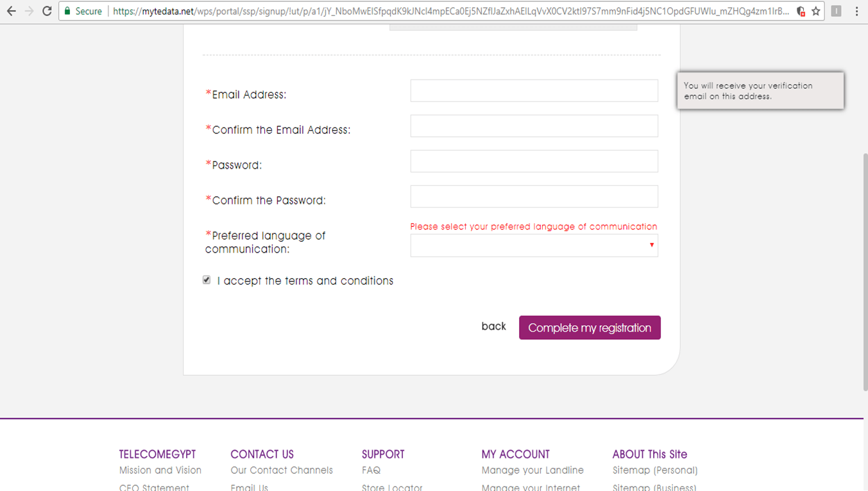Click the gray extension icon in toolbar
This screenshot has width=868, height=491.
[x=836, y=11]
